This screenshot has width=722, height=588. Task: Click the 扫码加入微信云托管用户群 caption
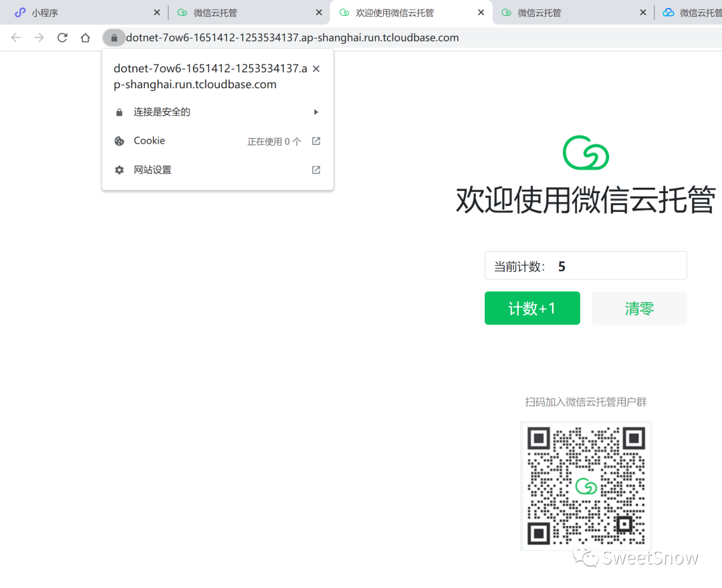pyautogui.click(x=586, y=402)
